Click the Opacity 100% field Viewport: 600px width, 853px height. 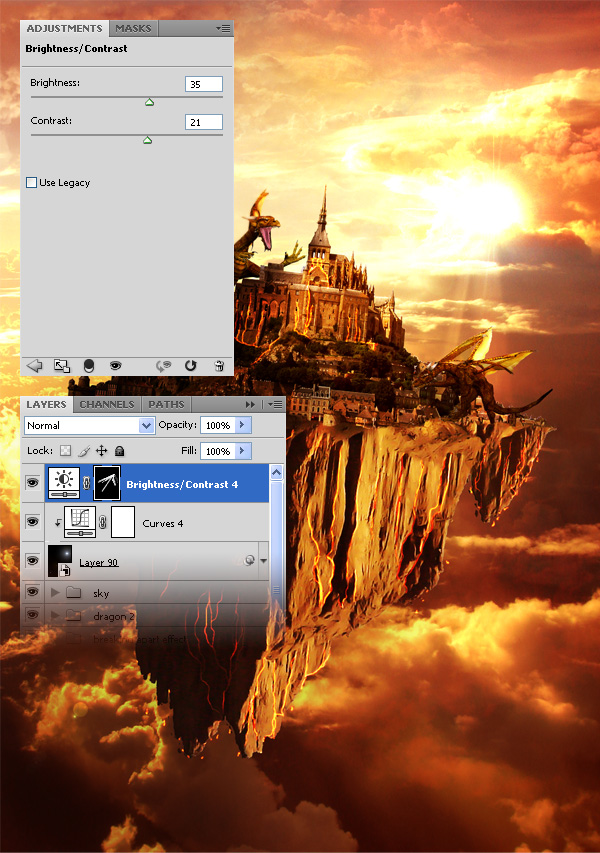point(218,425)
